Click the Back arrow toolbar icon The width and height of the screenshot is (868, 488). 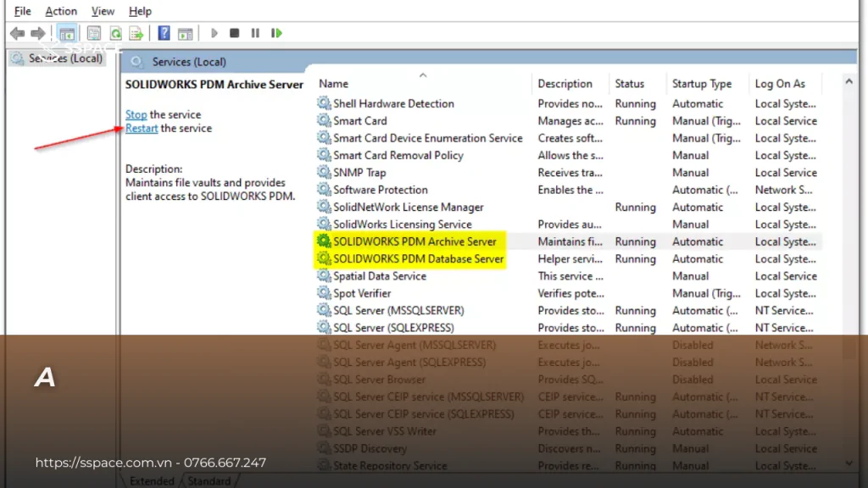[18, 33]
